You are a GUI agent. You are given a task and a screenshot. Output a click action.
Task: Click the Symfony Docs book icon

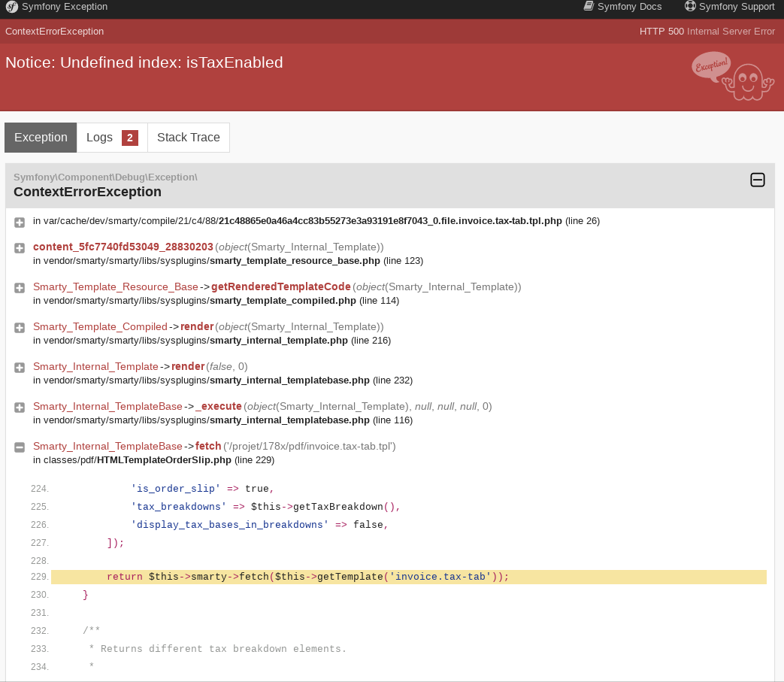[x=589, y=6]
